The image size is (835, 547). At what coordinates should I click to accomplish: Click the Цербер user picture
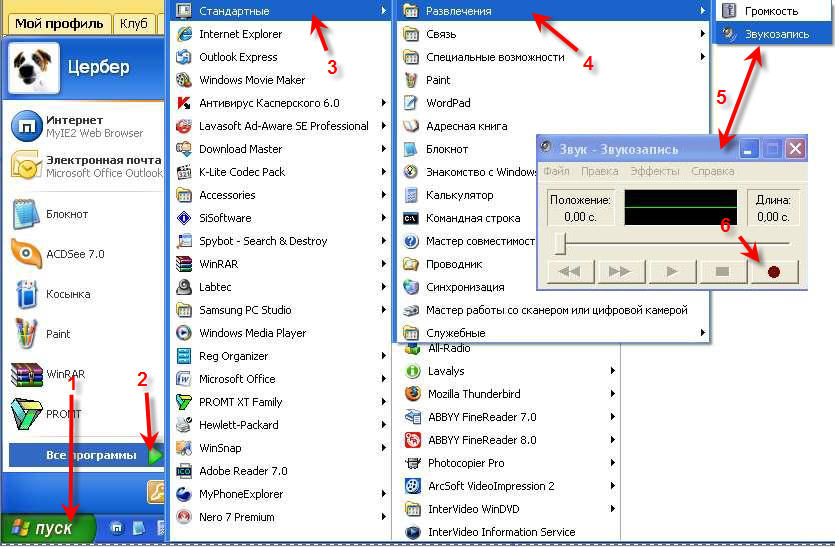[34, 68]
